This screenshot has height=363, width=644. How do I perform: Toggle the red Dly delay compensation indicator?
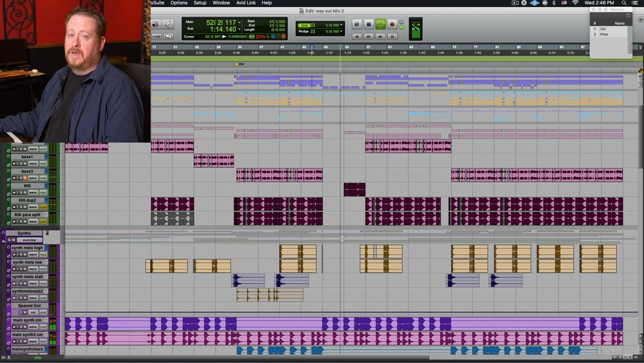coord(261,36)
